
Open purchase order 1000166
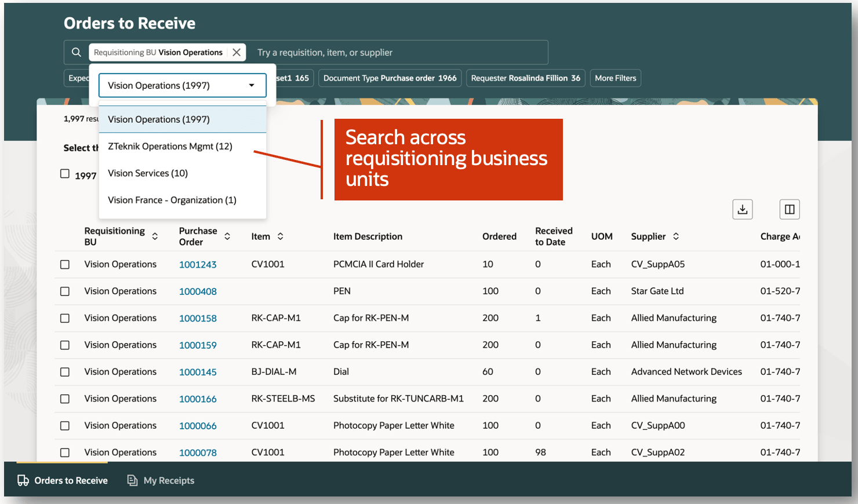pos(198,399)
